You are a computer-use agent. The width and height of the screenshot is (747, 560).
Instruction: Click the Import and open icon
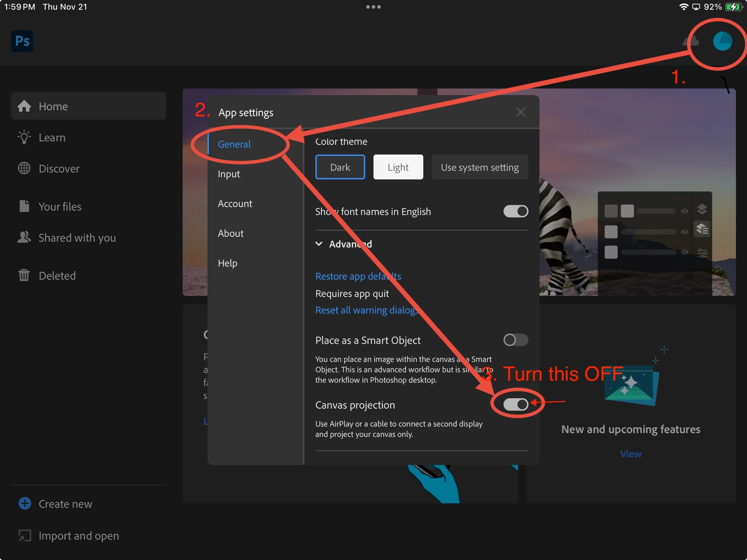[x=25, y=535]
